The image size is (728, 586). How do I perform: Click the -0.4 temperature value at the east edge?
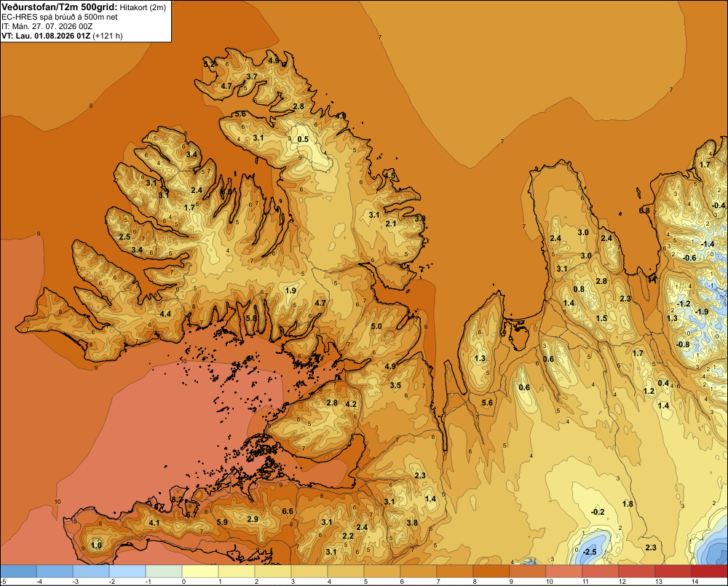tap(719, 205)
